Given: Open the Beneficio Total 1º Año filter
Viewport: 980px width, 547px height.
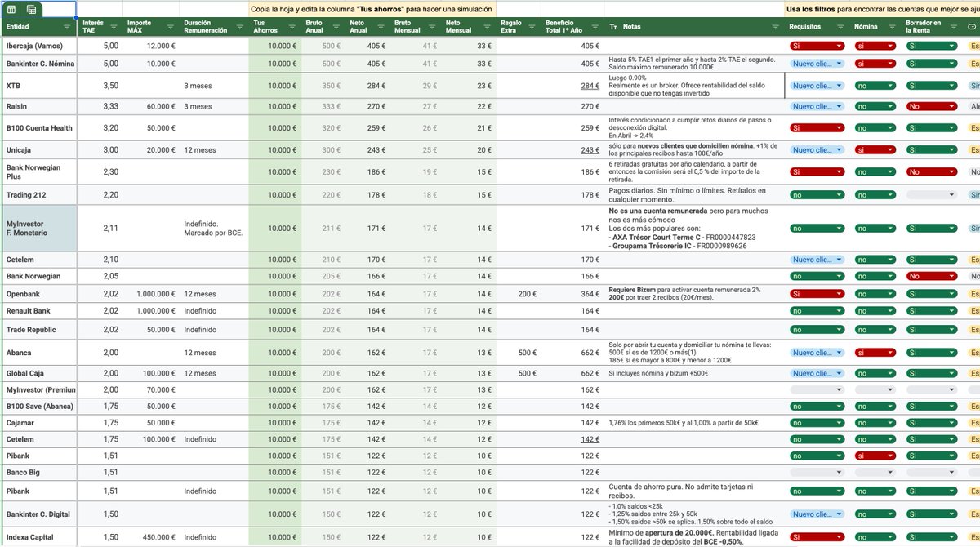Looking at the screenshot, I should point(595,27).
